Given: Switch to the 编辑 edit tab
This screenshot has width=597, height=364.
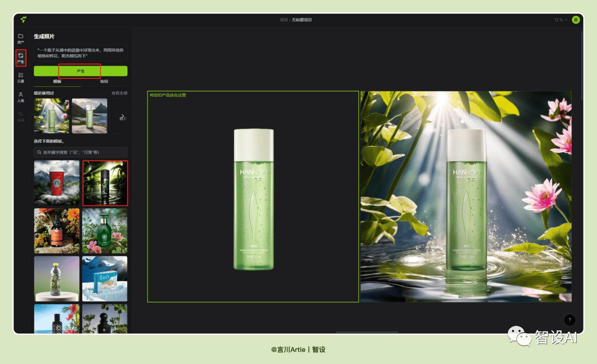Looking at the screenshot, I should (104, 81).
